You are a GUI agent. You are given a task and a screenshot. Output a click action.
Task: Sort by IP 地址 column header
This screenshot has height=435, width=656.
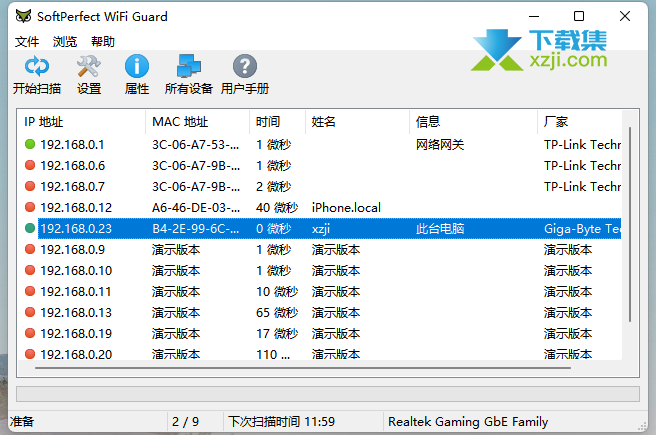(82, 122)
